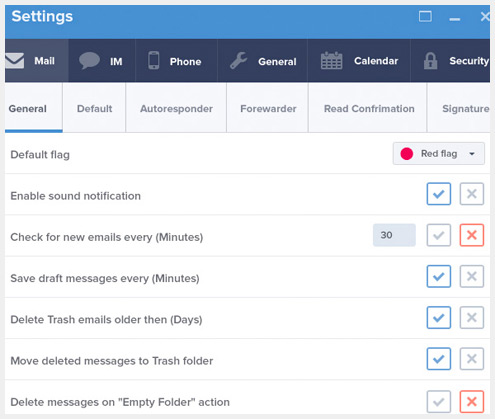Open Mail settings via envelope icon
The width and height of the screenshot is (495, 419).
pyautogui.click(x=14, y=61)
